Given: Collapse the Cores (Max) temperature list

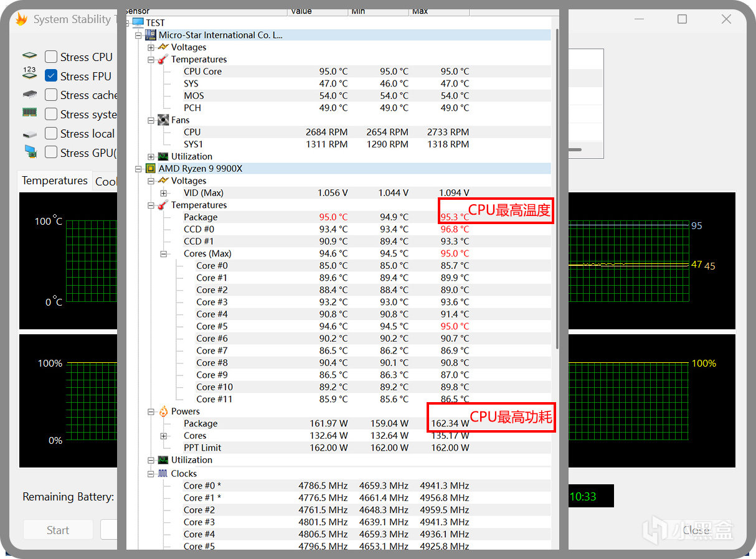Looking at the screenshot, I should 163,253.
